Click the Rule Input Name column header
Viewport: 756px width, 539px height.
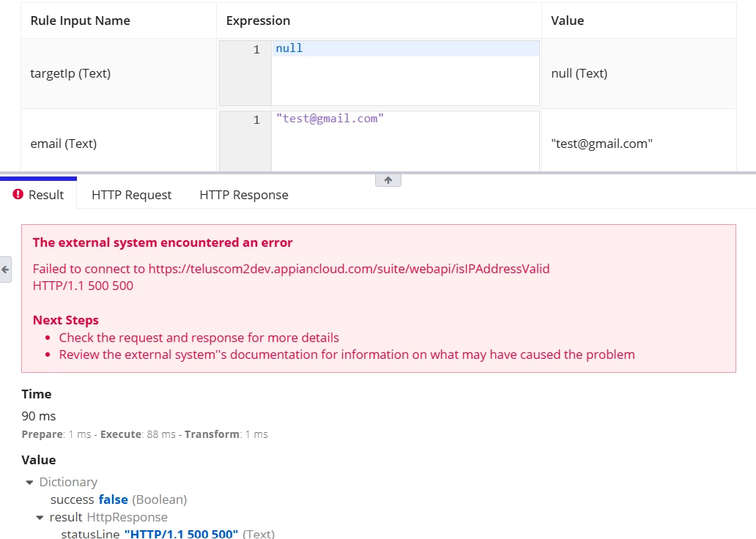[80, 21]
